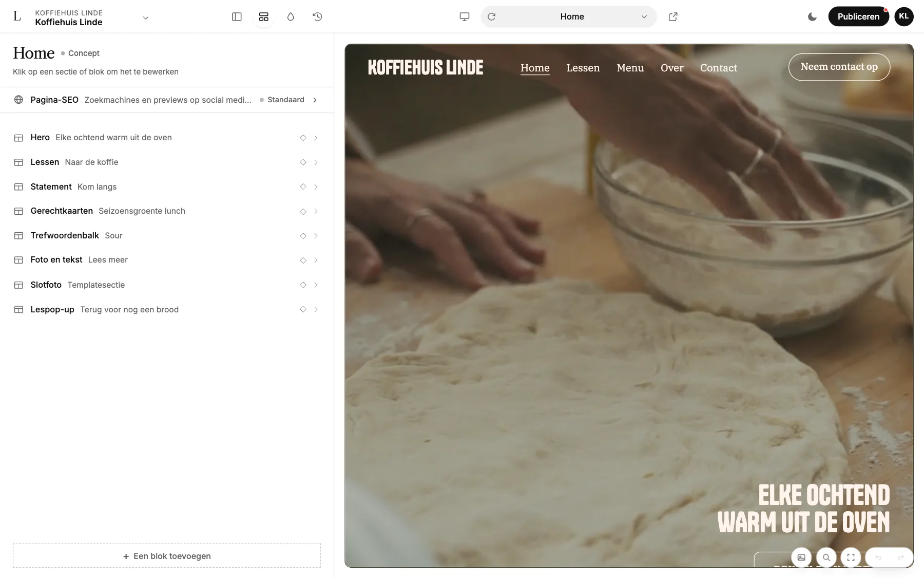The height and width of the screenshot is (578, 924).
Task: Open the version history clock icon
Action: point(317,16)
